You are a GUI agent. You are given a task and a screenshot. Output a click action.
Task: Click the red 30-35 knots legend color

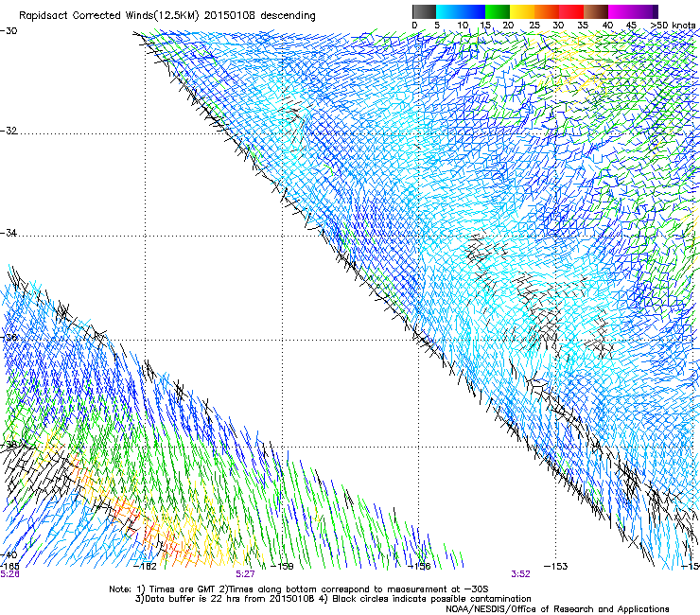pos(571,11)
